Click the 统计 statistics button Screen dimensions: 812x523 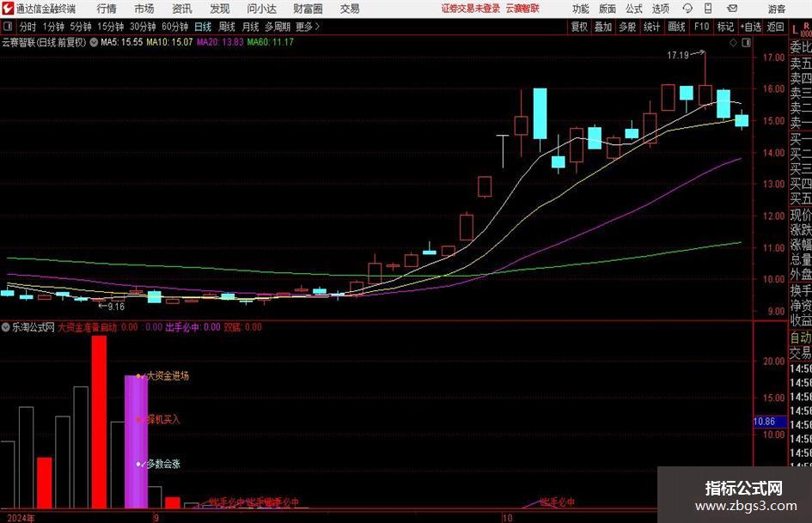tap(651, 27)
